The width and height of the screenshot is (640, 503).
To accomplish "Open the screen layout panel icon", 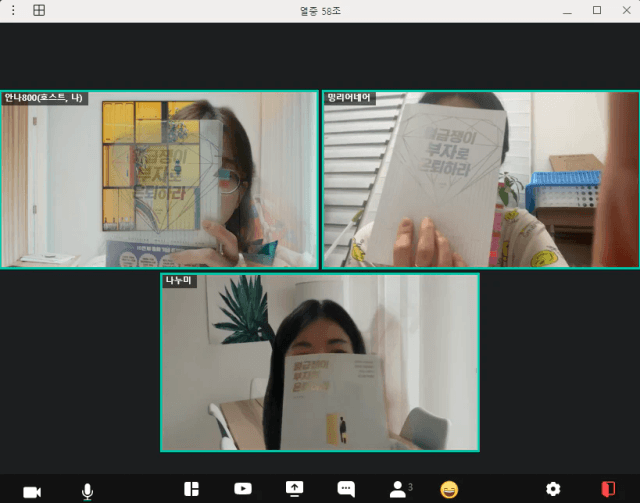I will click(191, 489).
